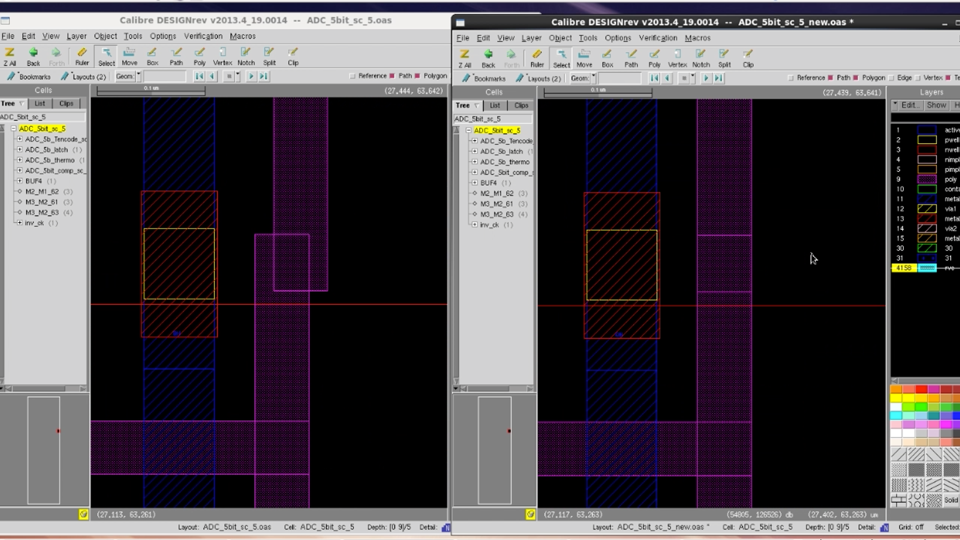The width and height of the screenshot is (960, 540).
Task: Enable Edge selection checkbox in right window
Action: point(891,78)
